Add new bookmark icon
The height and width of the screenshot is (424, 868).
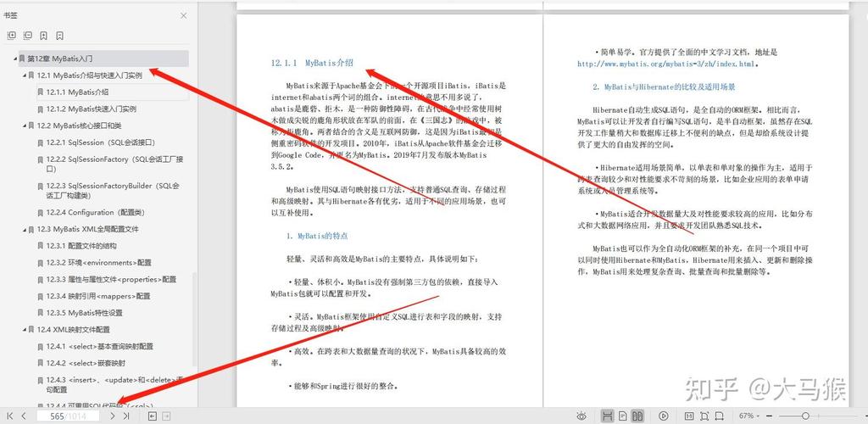click(x=43, y=36)
